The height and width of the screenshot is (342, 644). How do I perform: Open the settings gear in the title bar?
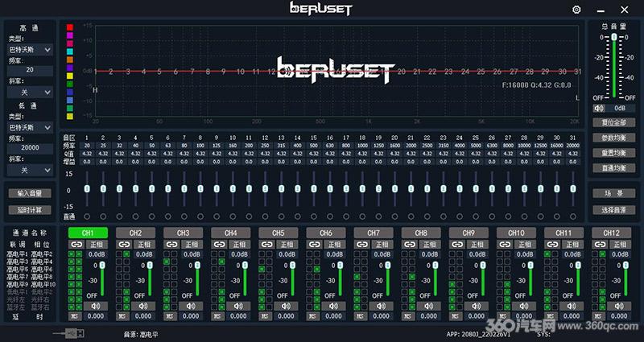pyautogui.click(x=576, y=10)
